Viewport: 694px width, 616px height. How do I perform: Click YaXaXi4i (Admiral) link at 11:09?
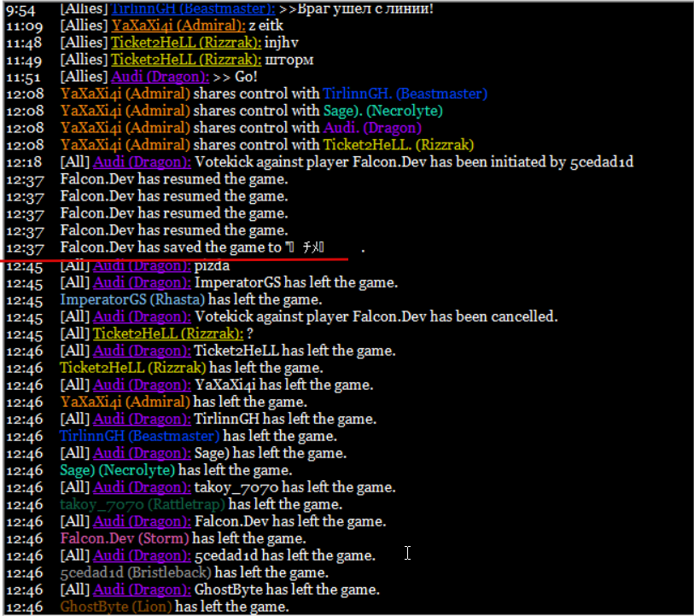pyautogui.click(x=178, y=26)
